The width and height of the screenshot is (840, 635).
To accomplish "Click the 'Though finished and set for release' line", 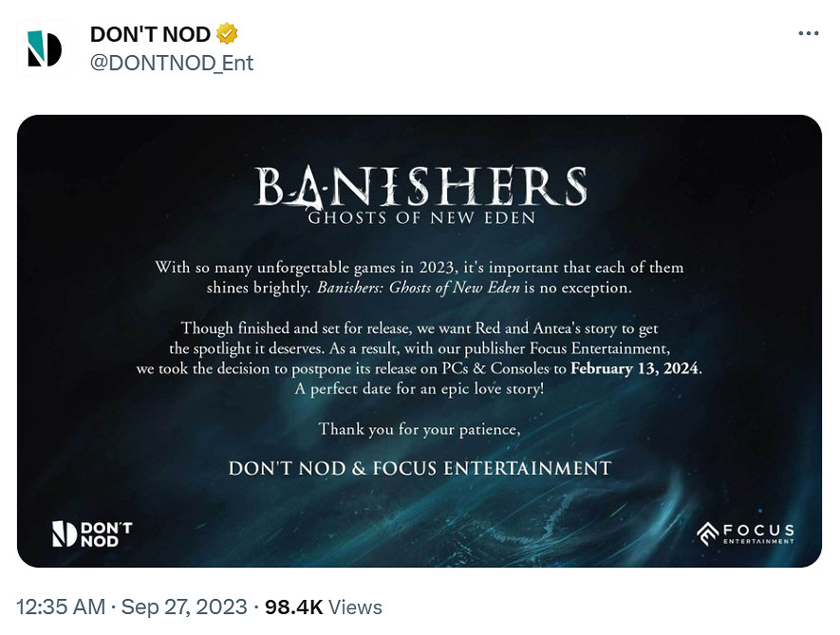I will point(420,328).
